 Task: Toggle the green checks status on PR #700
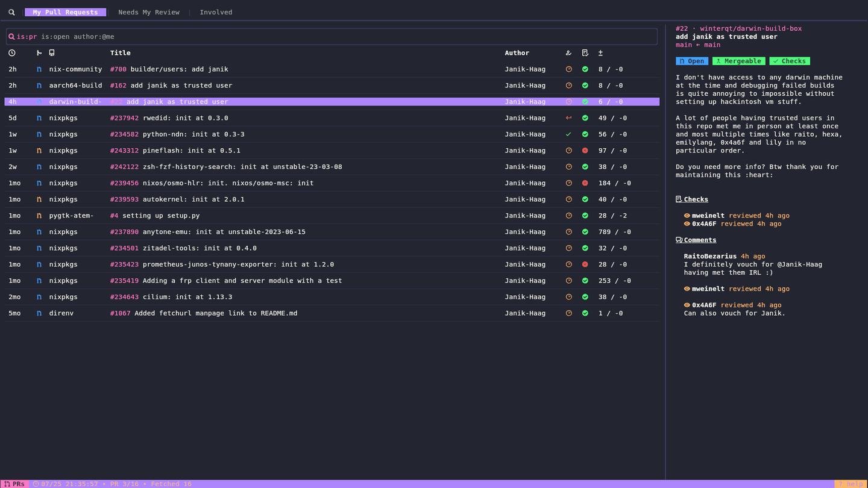pos(584,69)
